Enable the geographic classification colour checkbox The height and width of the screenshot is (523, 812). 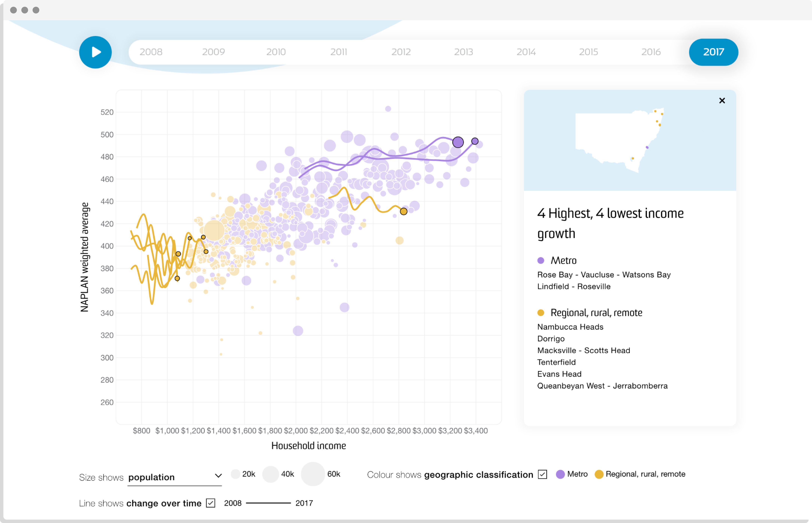pyautogui.click(x=543, y=474)
